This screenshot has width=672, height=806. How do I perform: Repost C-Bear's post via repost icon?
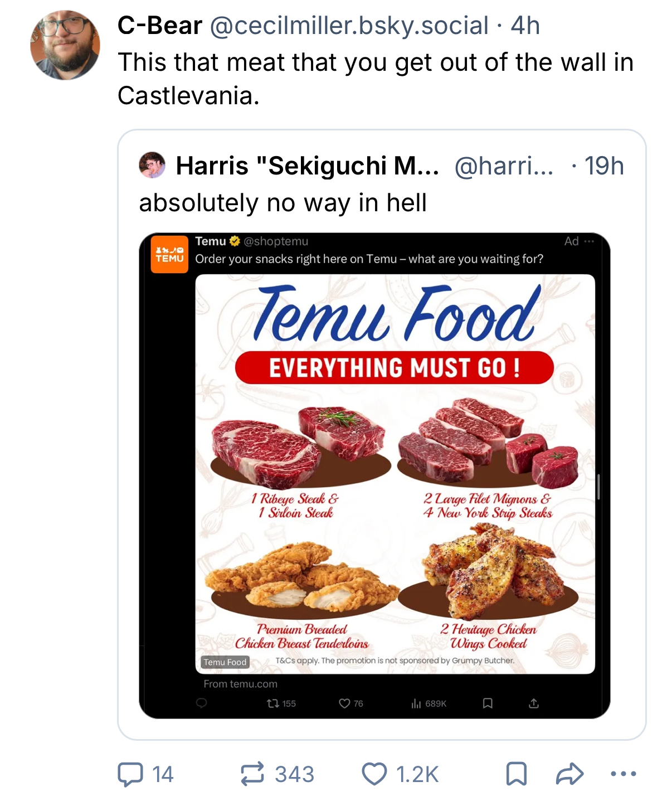(252, 774)
